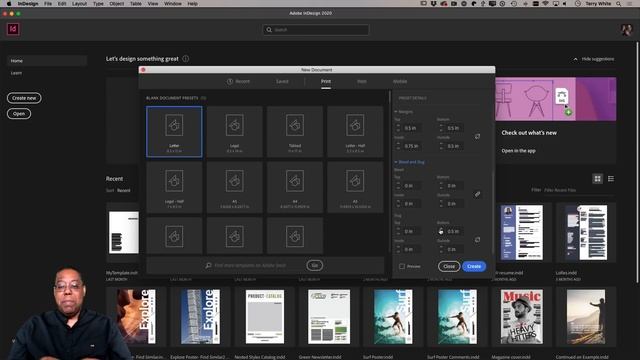640x360 pixels.
Task: Open the MyTemplate.indd recent thumbnail
Action: tap(123, 232)
